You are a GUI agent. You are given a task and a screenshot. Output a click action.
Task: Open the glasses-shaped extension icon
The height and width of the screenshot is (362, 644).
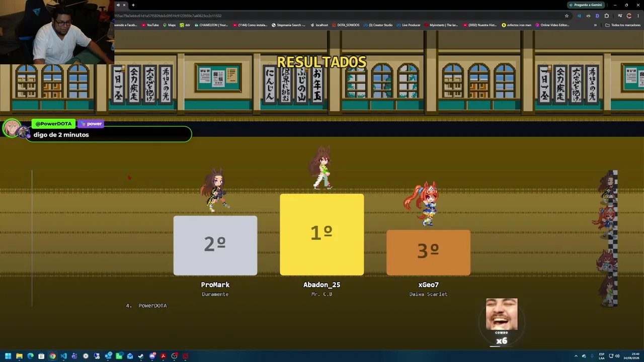point(588,16)
